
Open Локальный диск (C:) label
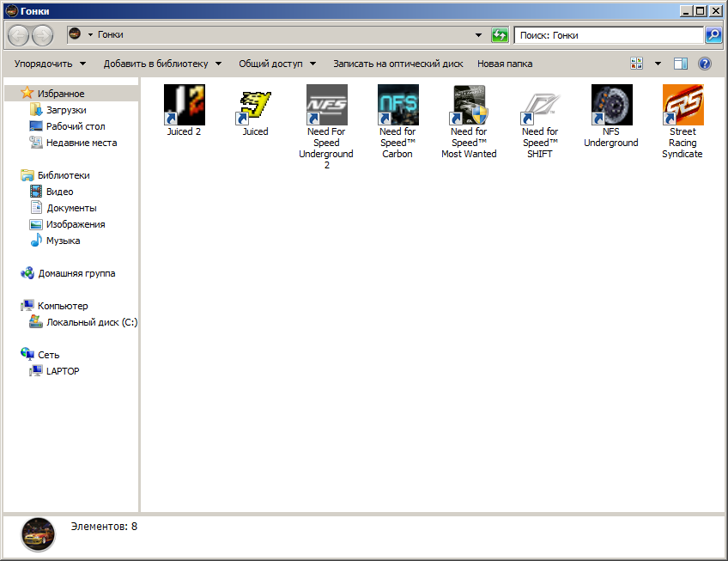click(92, 322)
